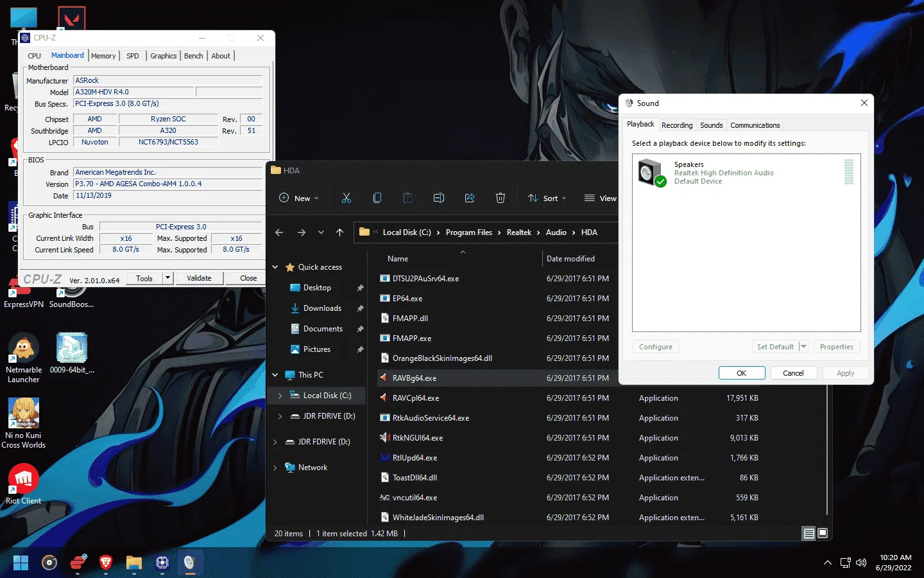
Task: Click the speaker icon beside RAVBg64.exe
Action: (384, 378)
